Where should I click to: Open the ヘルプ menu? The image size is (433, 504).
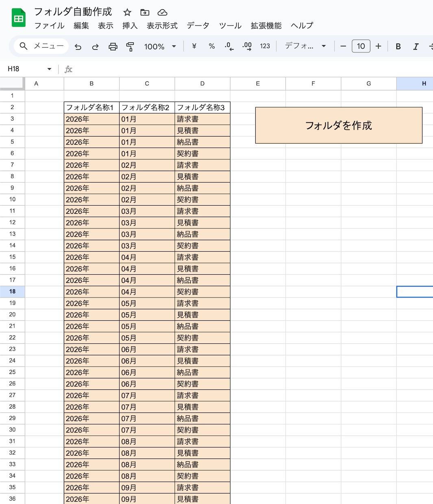(x=302, y=26)
